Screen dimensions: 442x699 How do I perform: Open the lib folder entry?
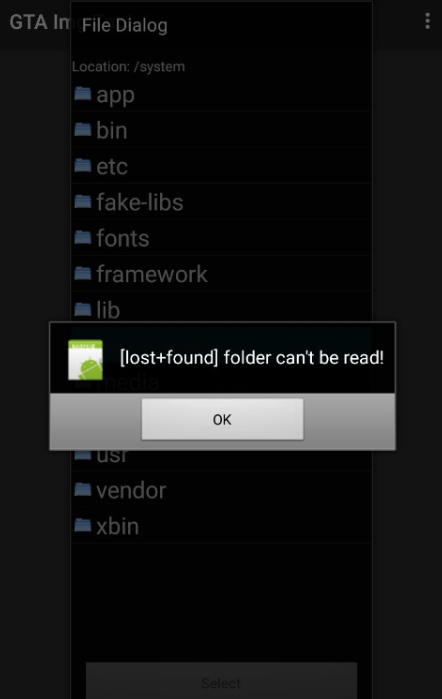tap(221, 309)
